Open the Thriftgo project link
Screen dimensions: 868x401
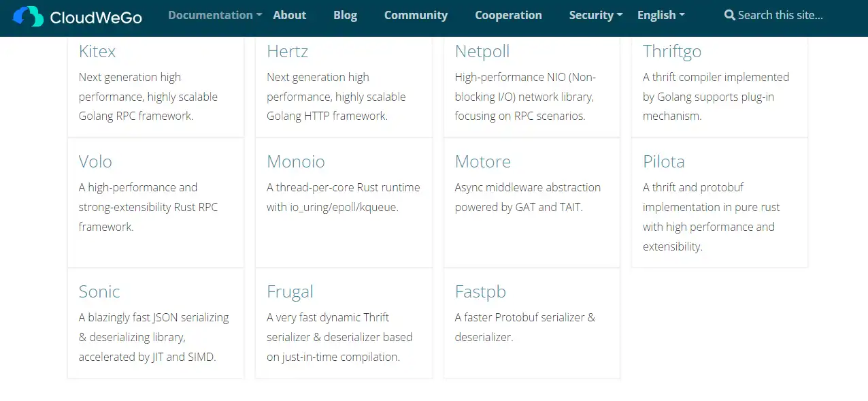672,52
